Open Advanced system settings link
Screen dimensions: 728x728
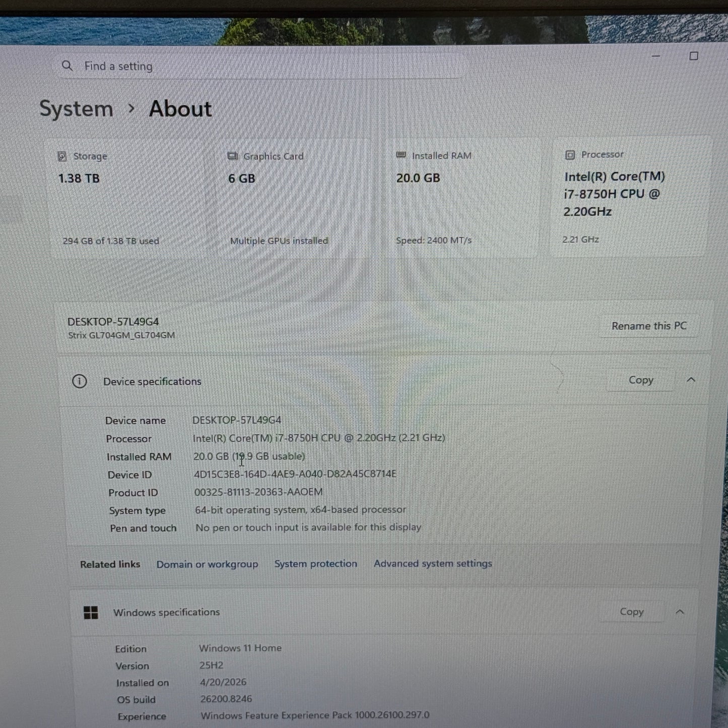point(433,563)
